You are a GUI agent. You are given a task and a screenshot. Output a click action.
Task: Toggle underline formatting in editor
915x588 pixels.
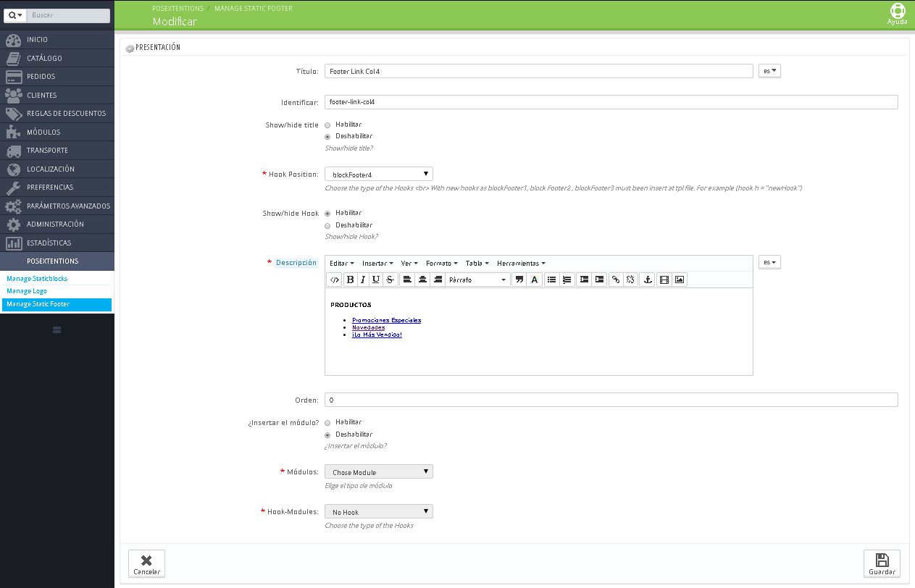click(376, 280)
